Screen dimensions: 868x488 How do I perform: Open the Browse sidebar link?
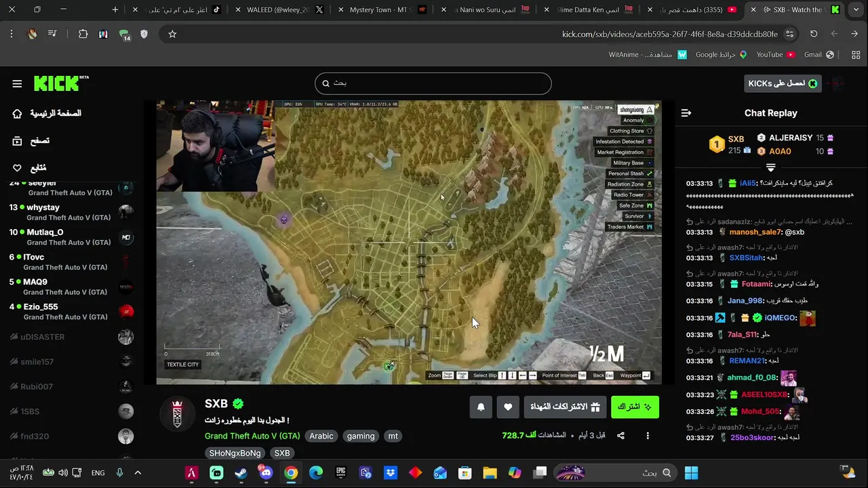tap(31, 140)
